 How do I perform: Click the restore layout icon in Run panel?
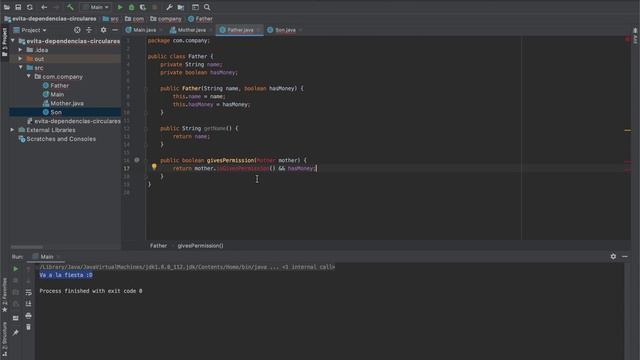tap(16, 318)
